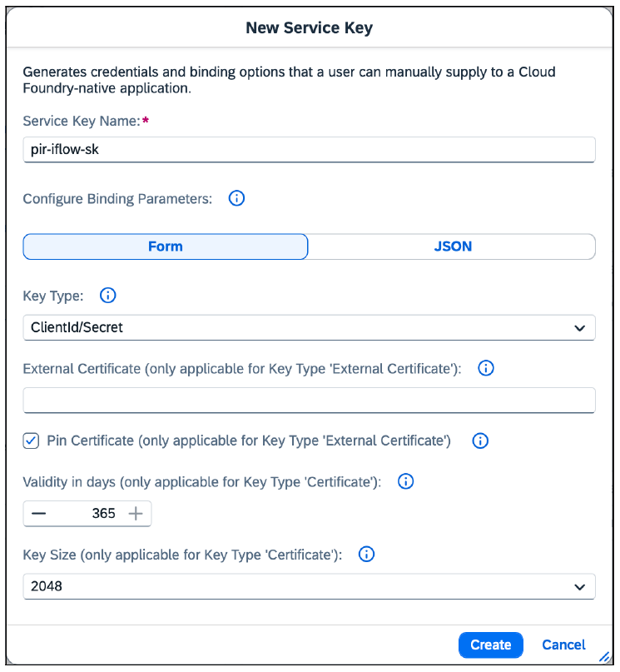The height and width of the screenshot is (672, 620).
Task: View info about External Certificate field
Action: [485, 367]
